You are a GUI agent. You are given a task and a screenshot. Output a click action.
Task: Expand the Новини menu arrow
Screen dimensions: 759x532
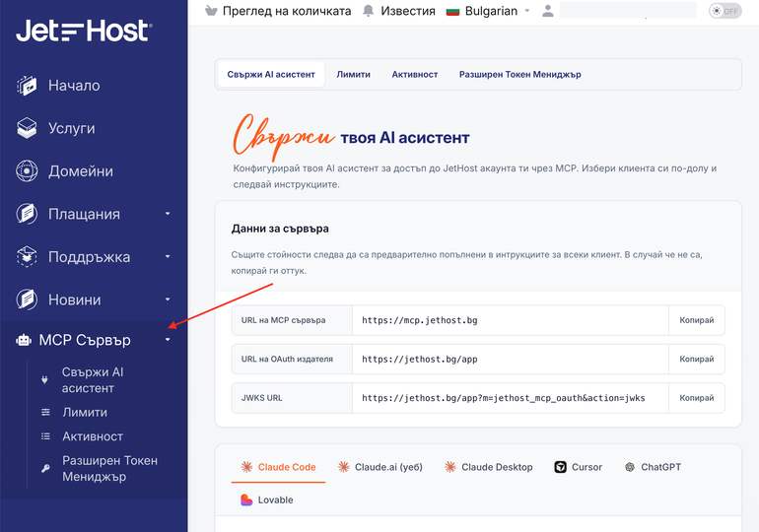(168, 299)
